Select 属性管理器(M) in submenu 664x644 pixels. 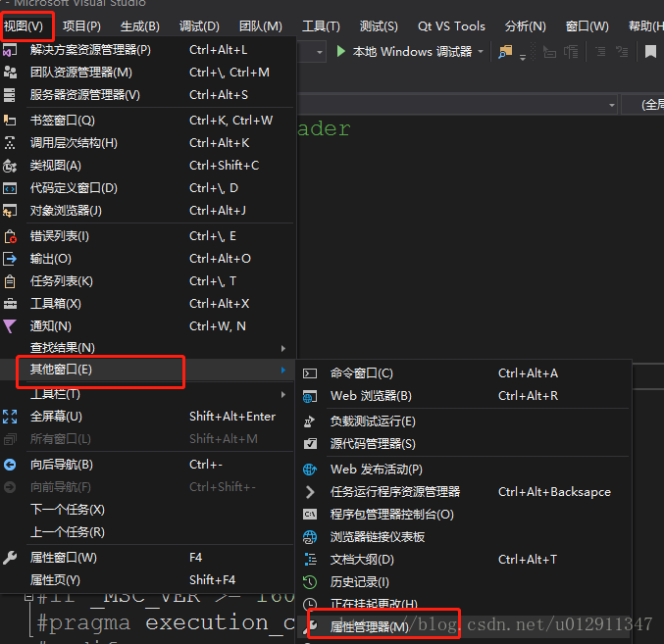click(464, 626)
